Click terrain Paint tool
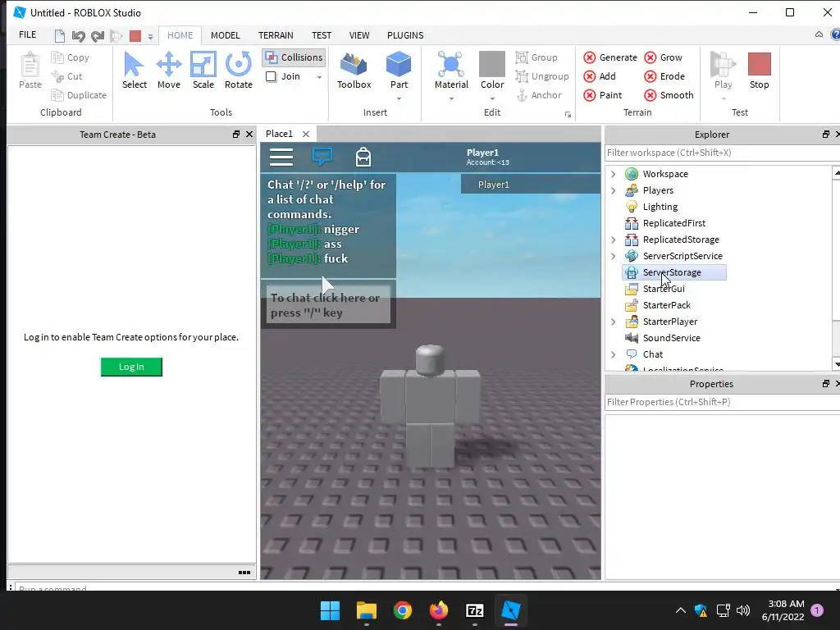 (603, 95)
